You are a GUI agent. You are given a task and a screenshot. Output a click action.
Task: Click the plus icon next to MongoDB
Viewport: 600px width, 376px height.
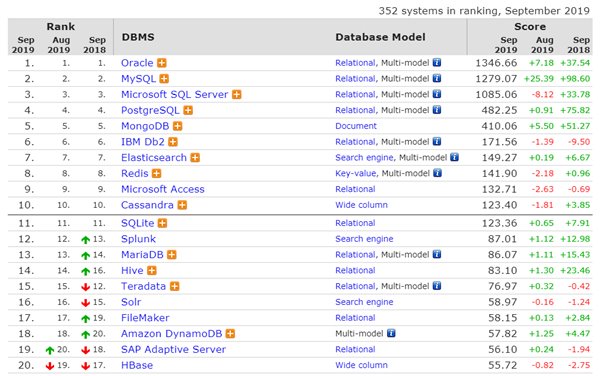click(178, 126)
